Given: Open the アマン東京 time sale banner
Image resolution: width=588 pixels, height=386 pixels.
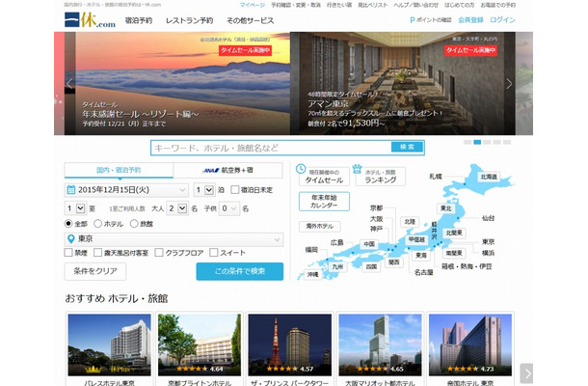Looking at the screenshot, I should pos(403,83).
